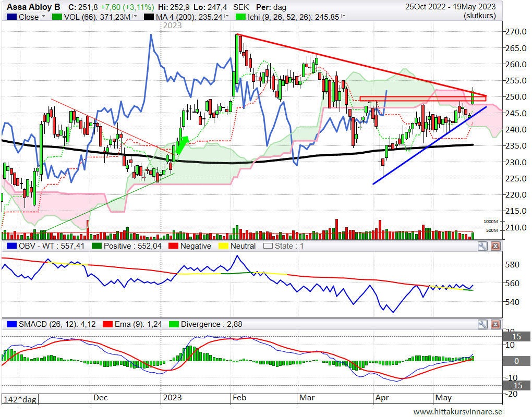Click the 250.0 price axis label

pyautogui.click(x=516, y=97)
